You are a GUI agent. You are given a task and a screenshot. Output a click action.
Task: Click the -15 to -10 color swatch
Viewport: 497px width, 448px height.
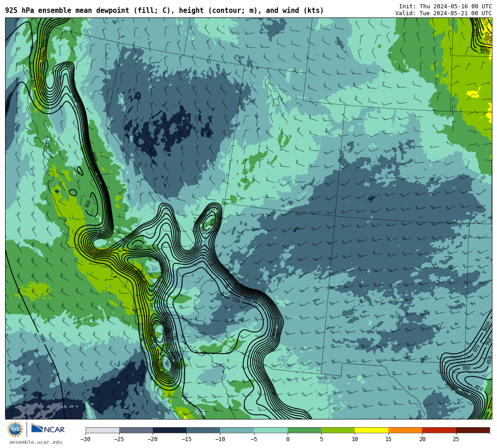(203, 430)
